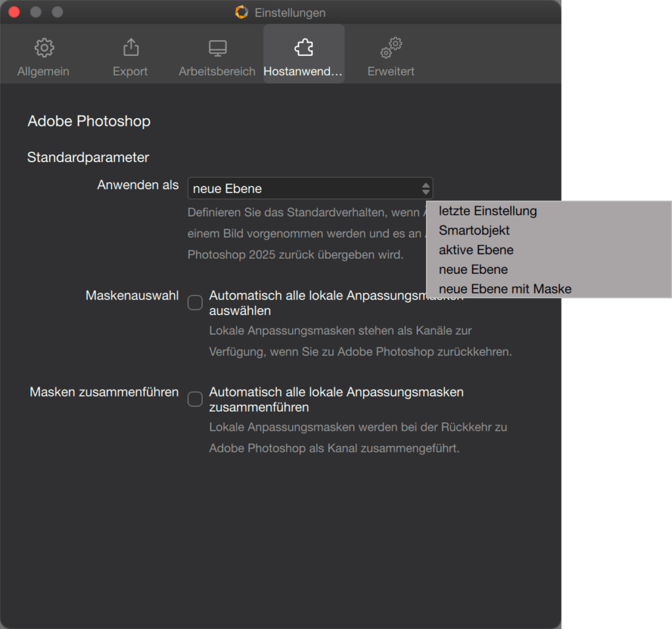Click the 'Einstellungen' window title
Viewport: 672px width, 629px height.
pyautogui.click(x=290, y=12)
